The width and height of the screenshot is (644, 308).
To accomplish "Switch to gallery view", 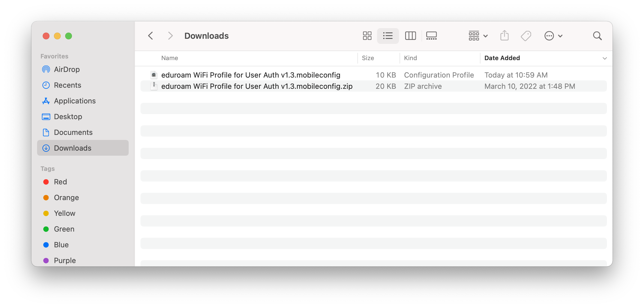I will (x=431, y=36).
